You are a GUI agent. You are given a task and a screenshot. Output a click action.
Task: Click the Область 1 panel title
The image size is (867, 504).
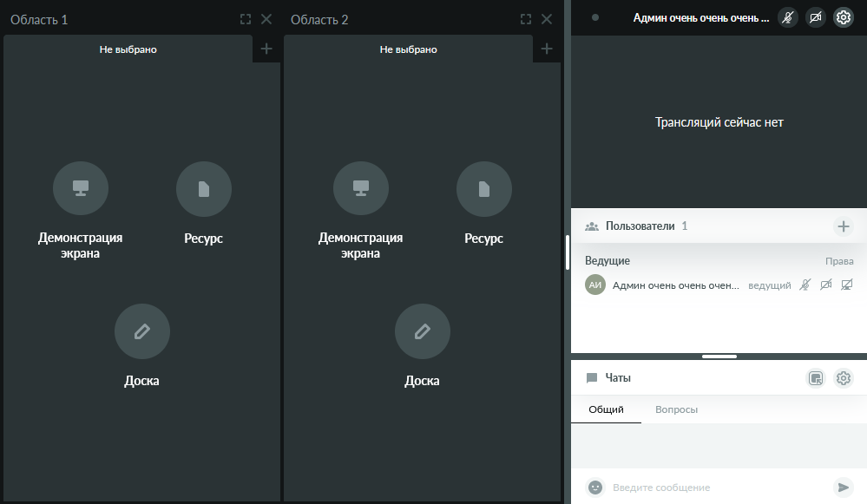point(39,20)
